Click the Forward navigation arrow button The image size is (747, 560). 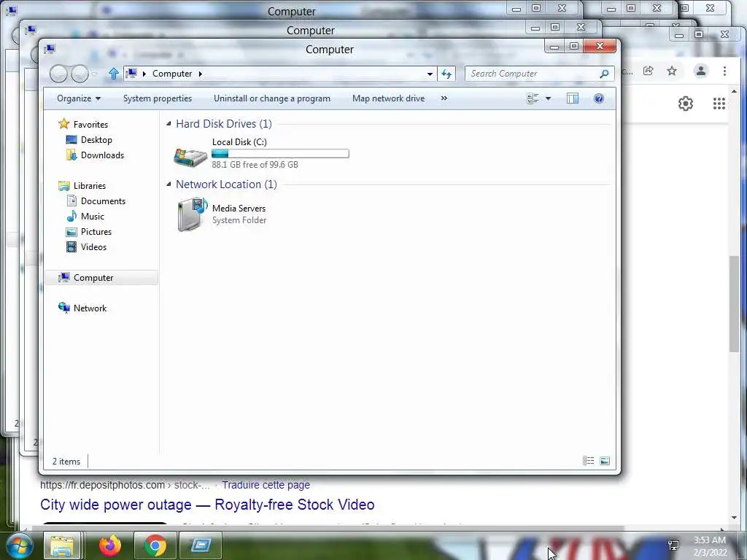[79, 74]
